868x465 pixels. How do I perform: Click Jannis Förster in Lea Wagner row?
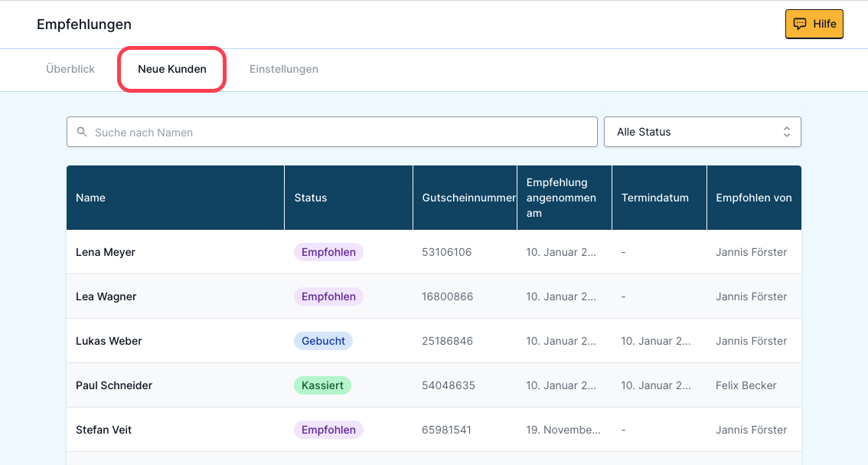751,296
